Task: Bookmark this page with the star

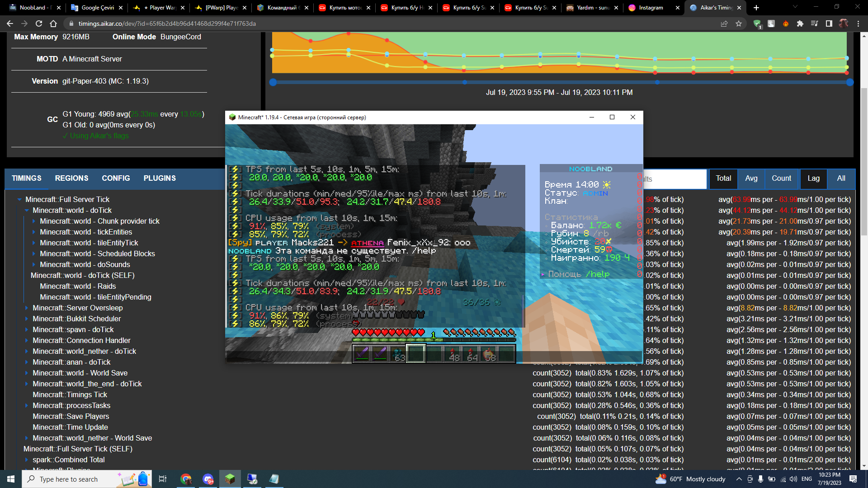Action: 739,23
